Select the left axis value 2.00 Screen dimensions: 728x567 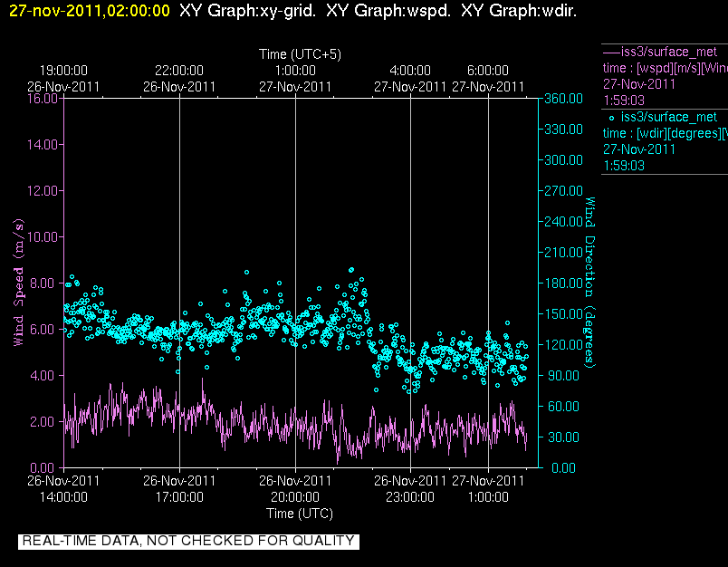[x=43, y=422]
